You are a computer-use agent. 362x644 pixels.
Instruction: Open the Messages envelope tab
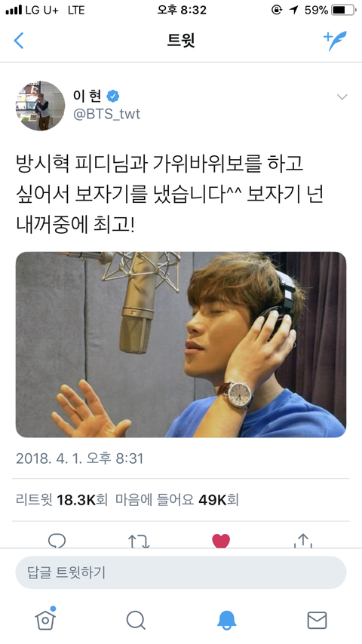[x=317, y=620]
